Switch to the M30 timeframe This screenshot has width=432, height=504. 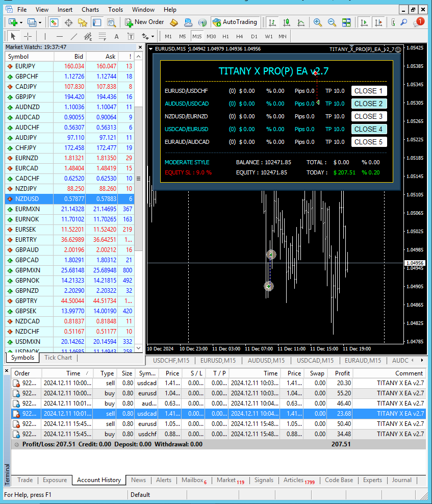(211, 36)
